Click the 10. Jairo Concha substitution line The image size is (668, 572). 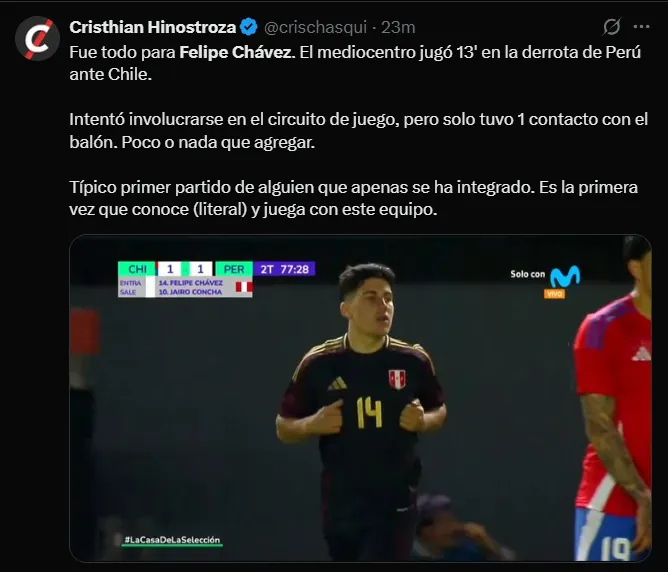190,292
